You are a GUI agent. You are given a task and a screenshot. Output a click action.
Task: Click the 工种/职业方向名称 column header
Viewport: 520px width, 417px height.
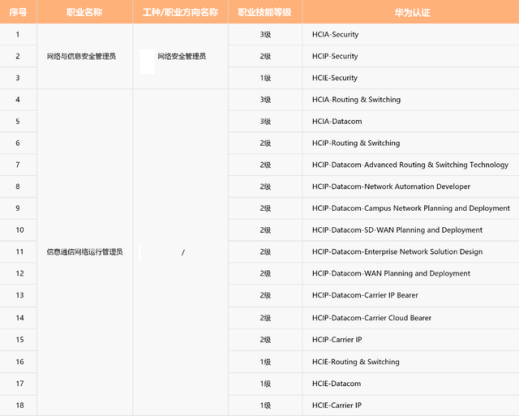click(180, 12)
